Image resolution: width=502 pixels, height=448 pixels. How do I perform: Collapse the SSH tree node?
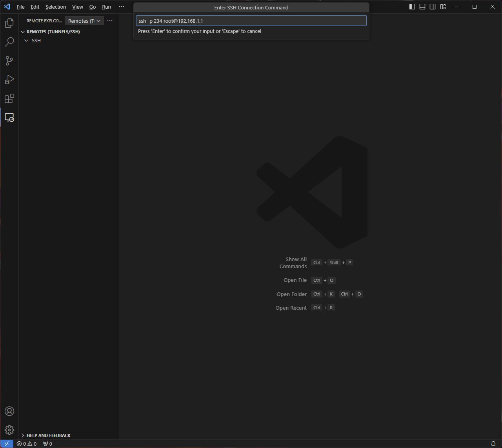pos(69,41)
